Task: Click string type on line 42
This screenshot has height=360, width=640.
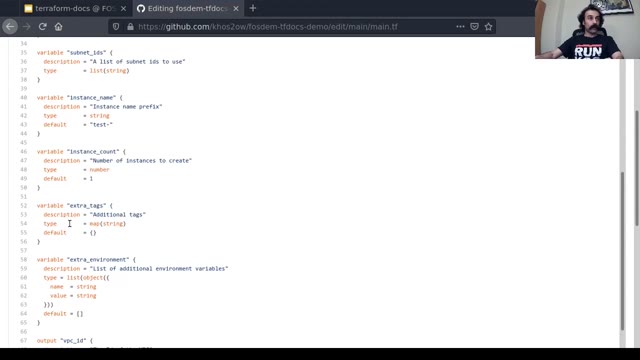Action: [x=100, y=116]
